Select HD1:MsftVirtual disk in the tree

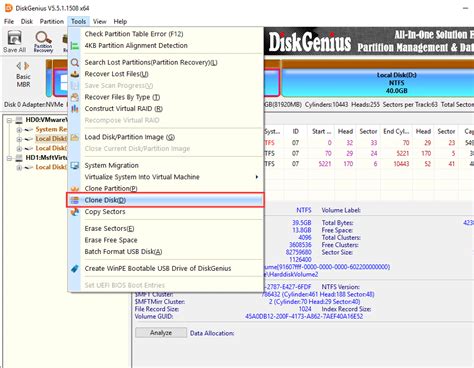[46, 158]
